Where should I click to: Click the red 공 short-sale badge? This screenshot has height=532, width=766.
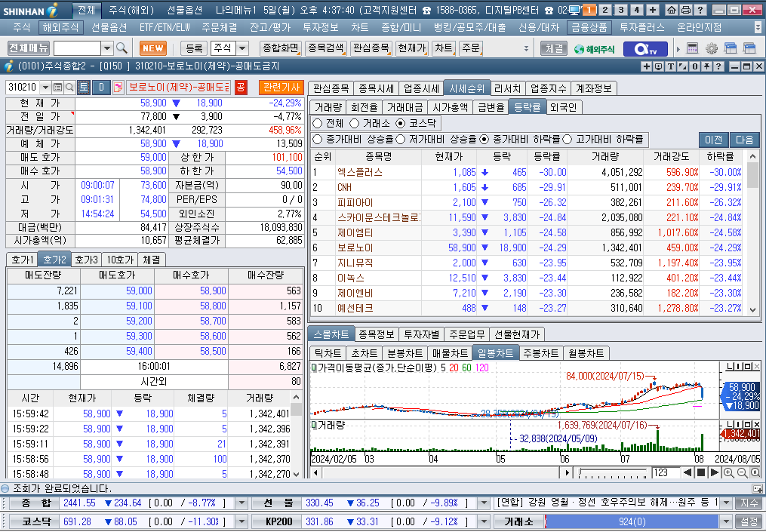point(240,88)
